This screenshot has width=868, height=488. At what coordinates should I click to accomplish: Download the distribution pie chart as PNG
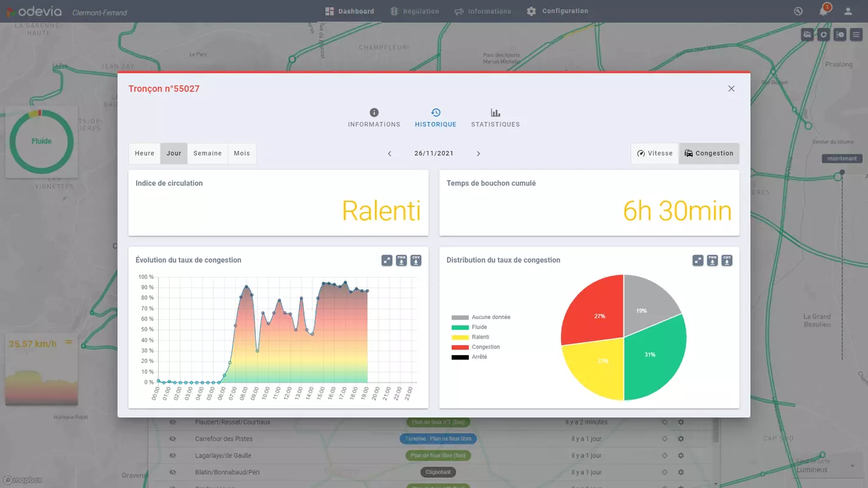pyautogui.click(x=712, y=260)
